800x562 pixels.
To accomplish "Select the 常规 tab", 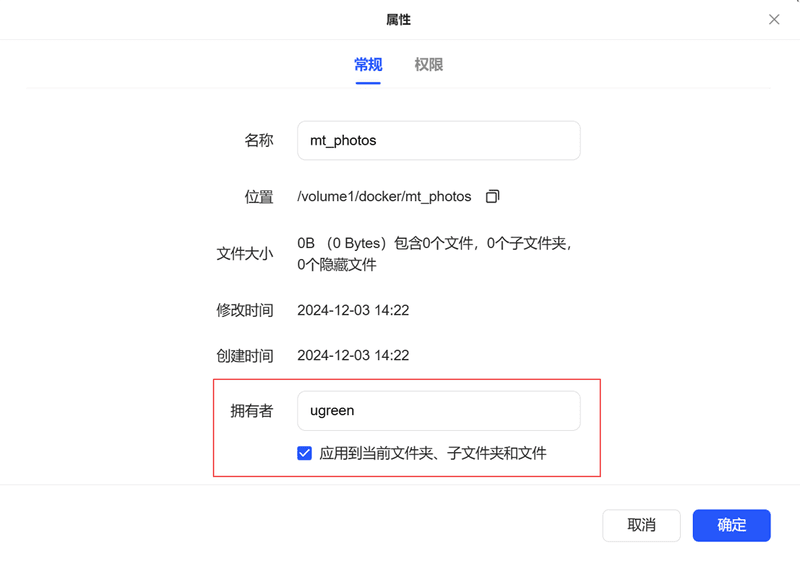I will [x=368, y=65].
